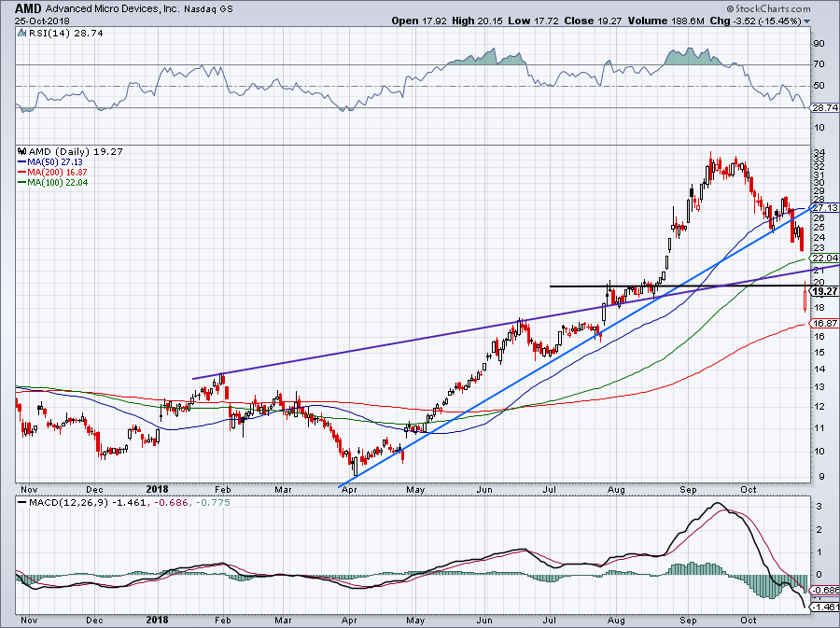The image size is (840, 628).
Task: Click the 27.13 price tag on right axis
Action: 822,207
